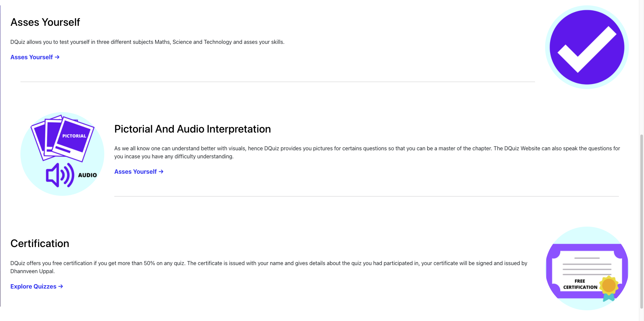Click the paragraph mentioning Maths, Science and Technology
The height and width of the screenshot is (321, 644).
pyautogui.click(x=147, y=42)
